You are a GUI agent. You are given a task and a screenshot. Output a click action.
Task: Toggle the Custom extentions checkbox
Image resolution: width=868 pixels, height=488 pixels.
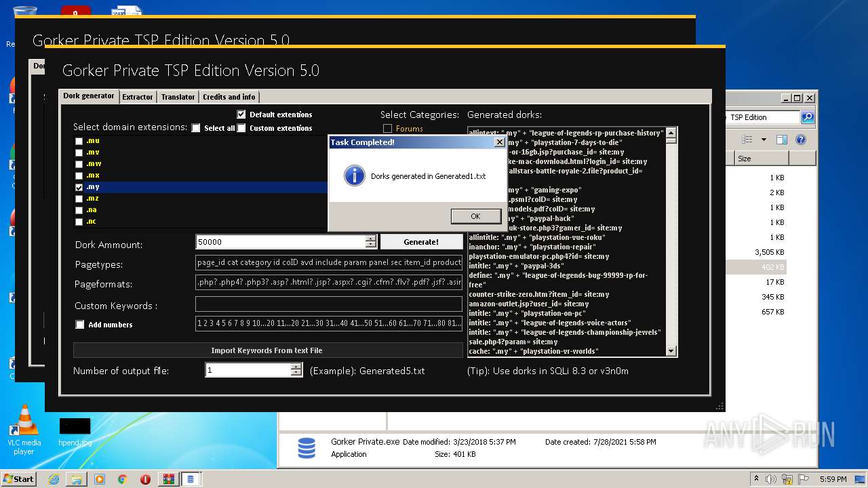point(241,128)
